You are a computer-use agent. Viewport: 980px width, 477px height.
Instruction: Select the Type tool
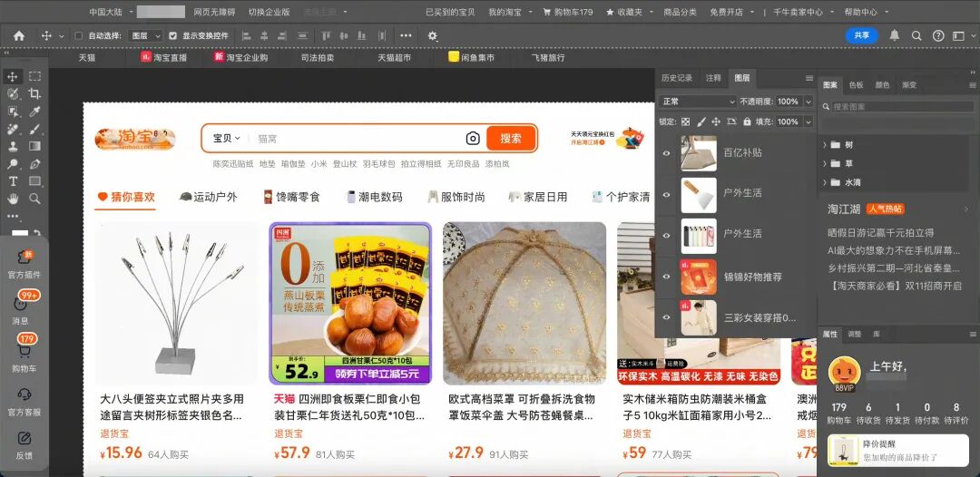(13, 181)
